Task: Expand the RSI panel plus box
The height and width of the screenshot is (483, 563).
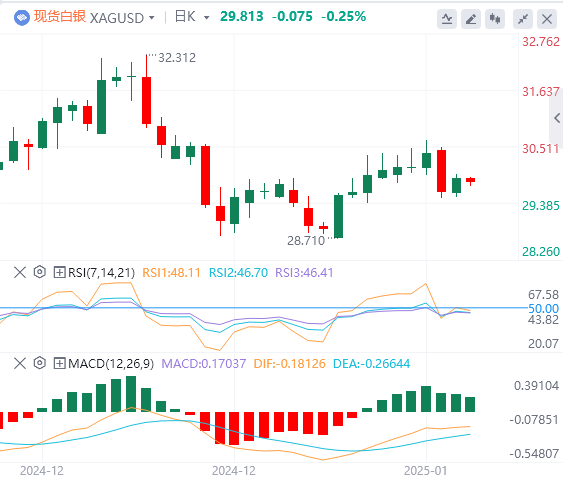Action: point(59,272)
